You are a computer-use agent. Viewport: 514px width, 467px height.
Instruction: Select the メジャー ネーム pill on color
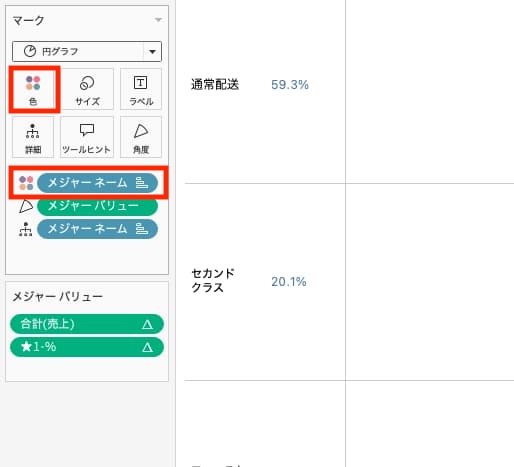click(97, 183)
